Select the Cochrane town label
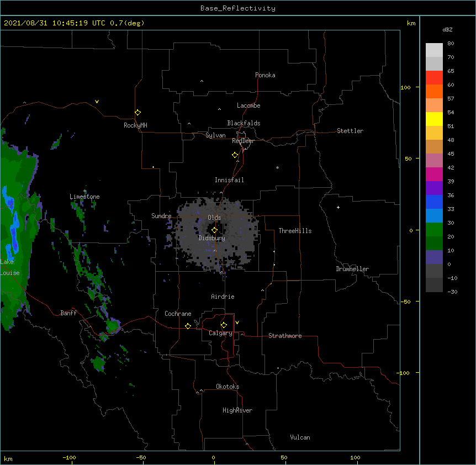This screenshot has width=476, height=465. tap(178, 314)
